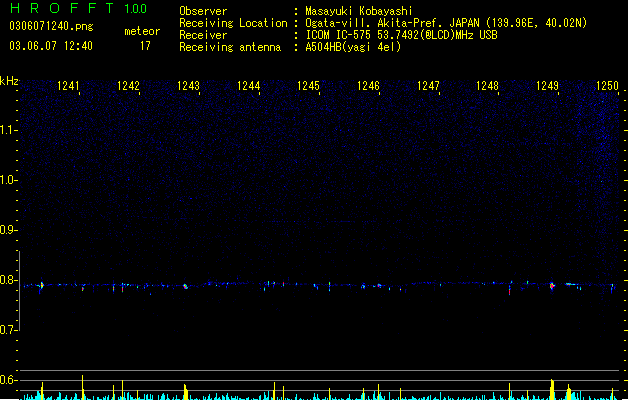
Task: Select the 1245 time axis label
Action: click(x=308, y=86)
